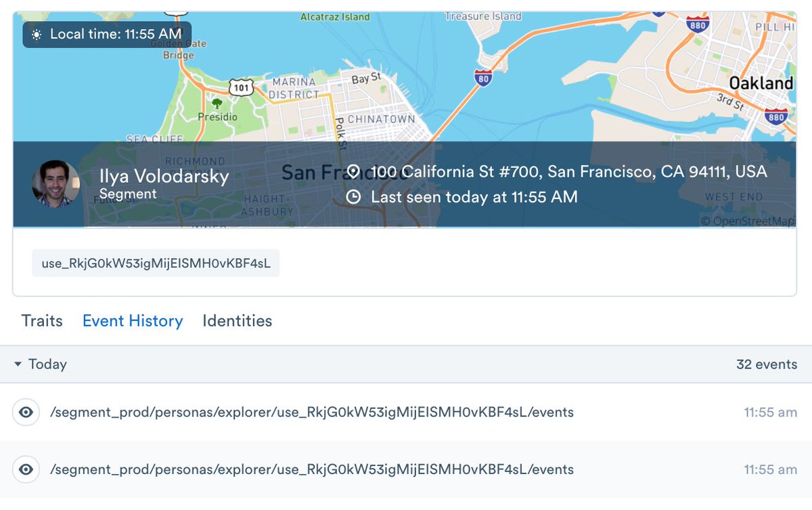The height and width of the screenshot is (510, 812).
Task: Click Marina District label on the map
Action: coord(294,88)
